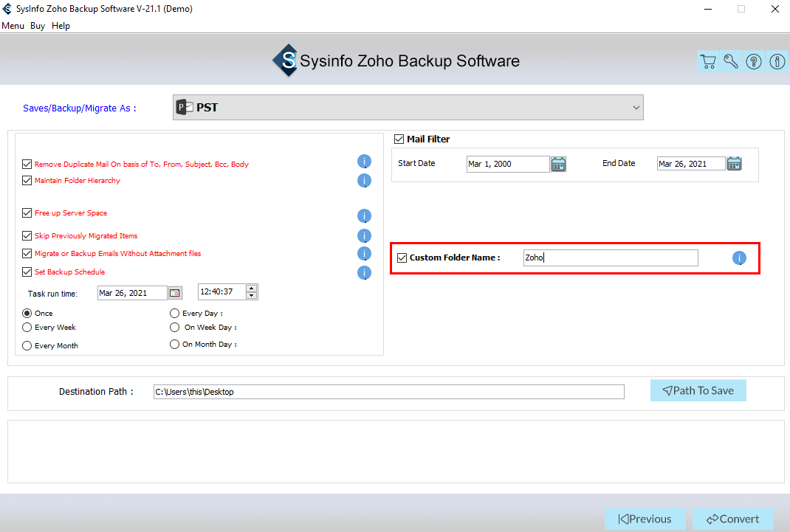This screenshot has height=532, width=790.
Task: Uncheck Migrate or Backup Emails Without Attachment
Action: (x=27, y=254)
